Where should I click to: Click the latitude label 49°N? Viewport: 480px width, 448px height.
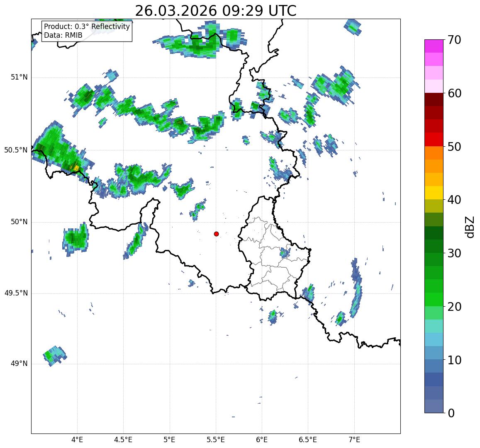tap(19, 363)
